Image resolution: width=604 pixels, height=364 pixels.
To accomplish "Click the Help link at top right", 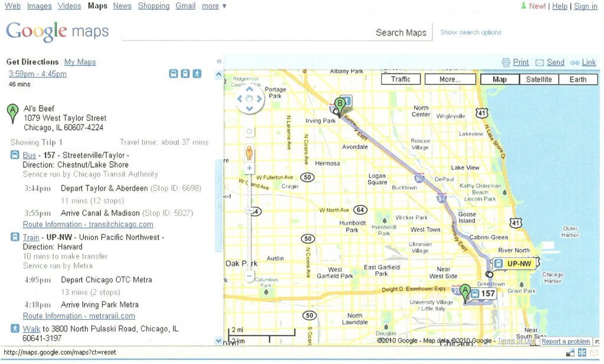I will pos(560,6).
